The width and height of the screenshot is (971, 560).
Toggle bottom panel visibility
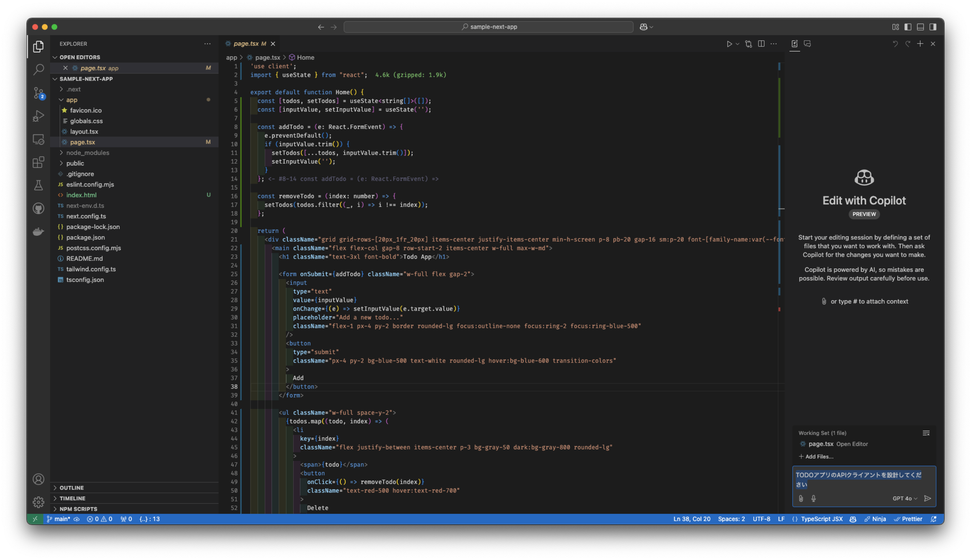tap(921, 27)
